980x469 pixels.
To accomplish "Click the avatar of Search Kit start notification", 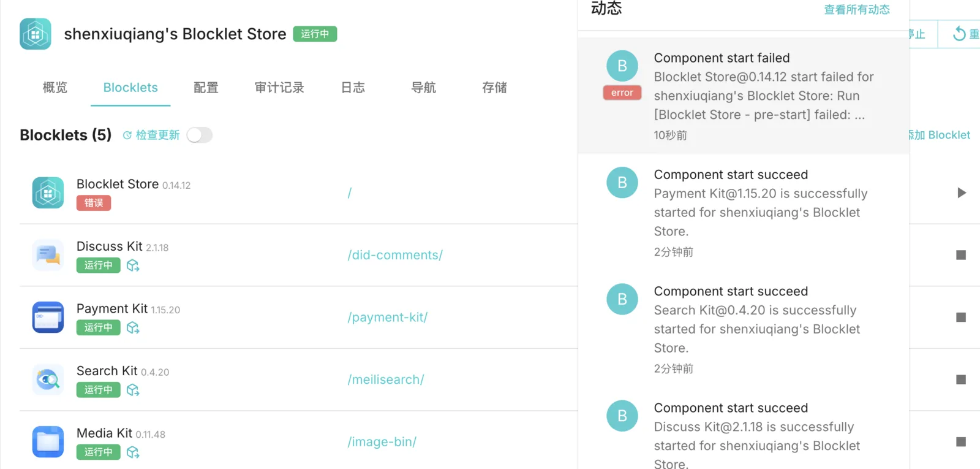I will click(x=622, y=299).
